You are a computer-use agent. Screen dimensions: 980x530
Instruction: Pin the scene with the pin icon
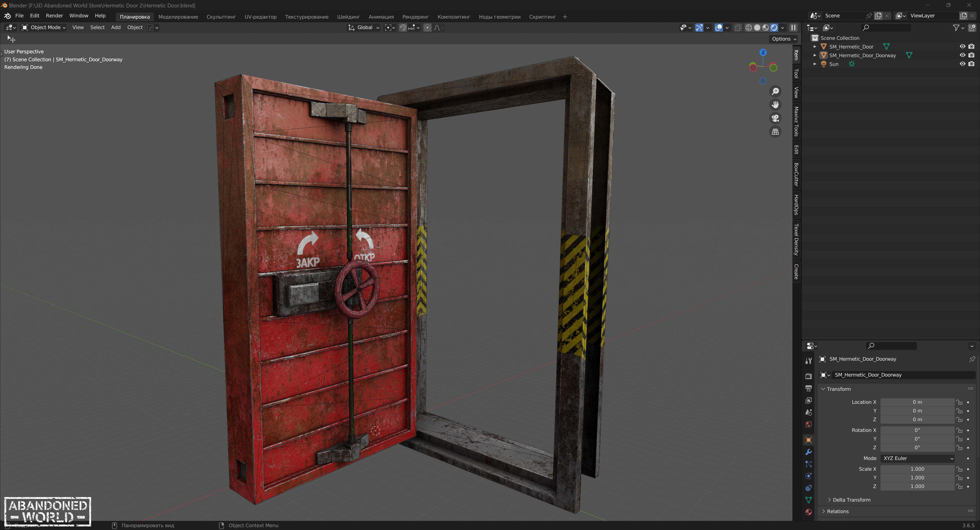[x=869, y=16]
